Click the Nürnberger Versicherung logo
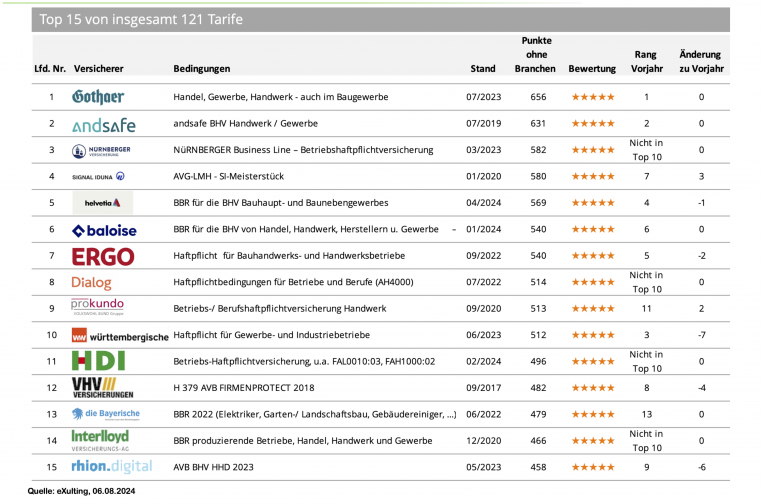 (101, 151)
